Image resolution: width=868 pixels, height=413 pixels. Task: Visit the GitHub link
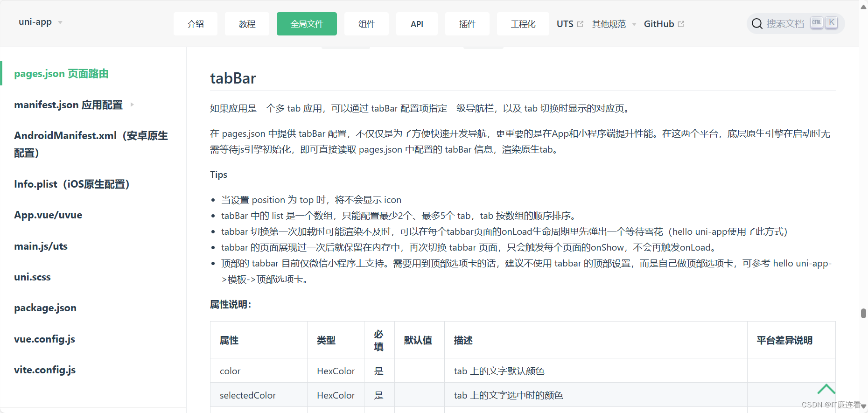pos(659,24)
